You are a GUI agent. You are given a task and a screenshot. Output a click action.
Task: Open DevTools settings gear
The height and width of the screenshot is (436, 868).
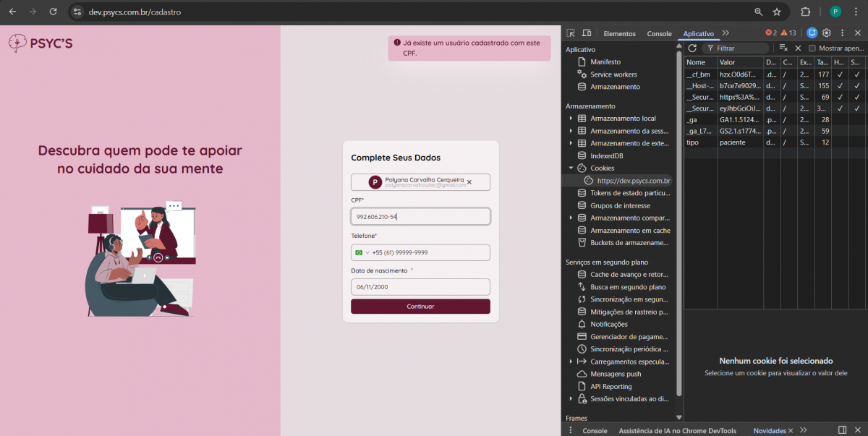(x=827, y=33)
